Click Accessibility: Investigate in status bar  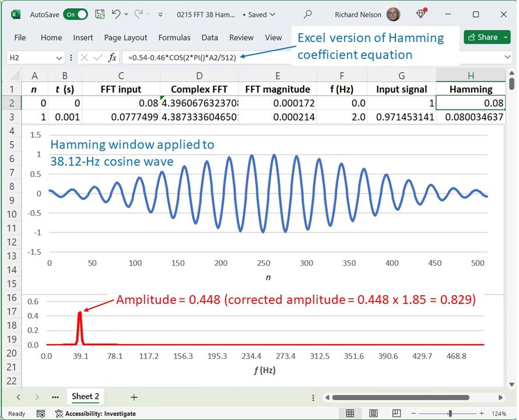coord(96,414)
